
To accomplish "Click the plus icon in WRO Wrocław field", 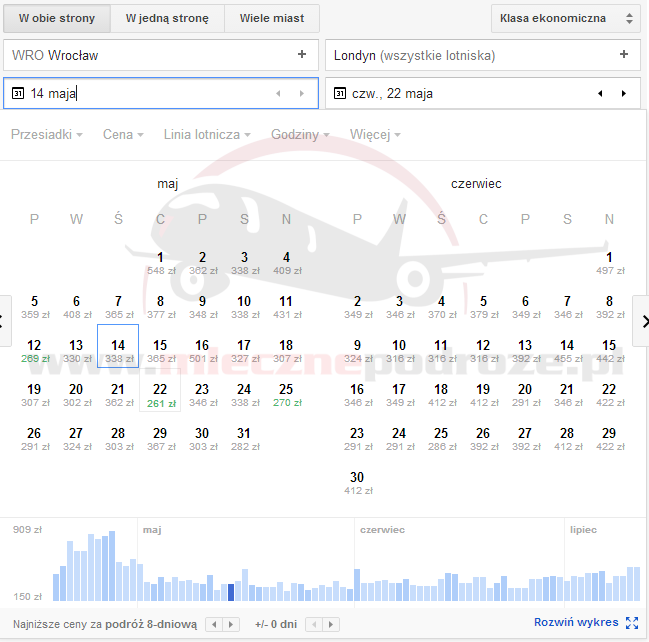I will tap(302, 54).
